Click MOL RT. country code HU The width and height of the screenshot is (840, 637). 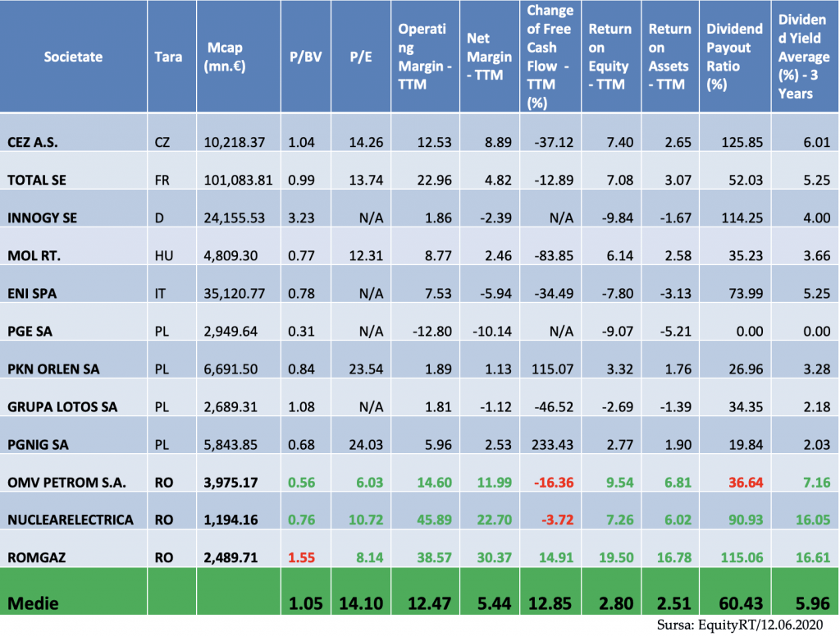click(163, 256)
